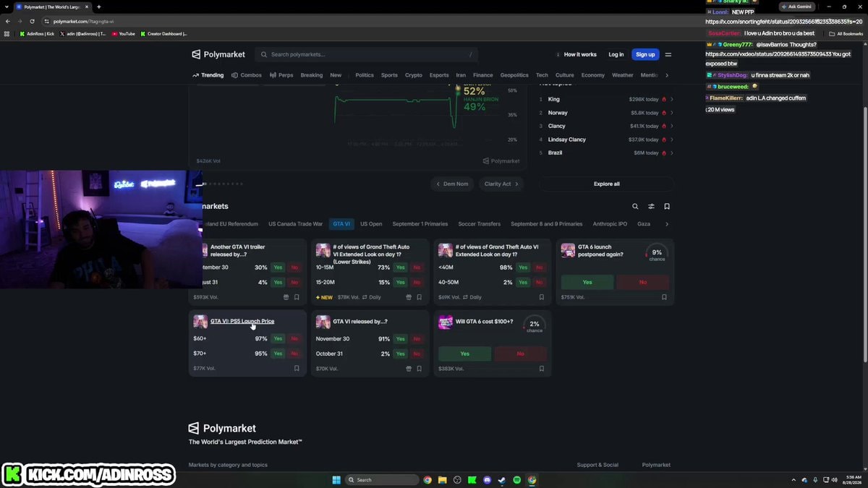Expand the Clancy hot topic row arrow
Screen dimensions: 868x488
click(671, 126)
